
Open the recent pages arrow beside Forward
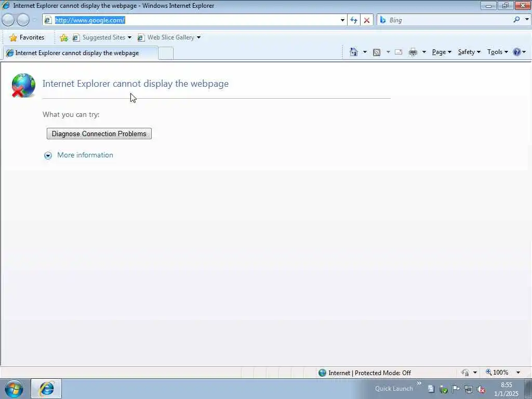pos(34,20)
